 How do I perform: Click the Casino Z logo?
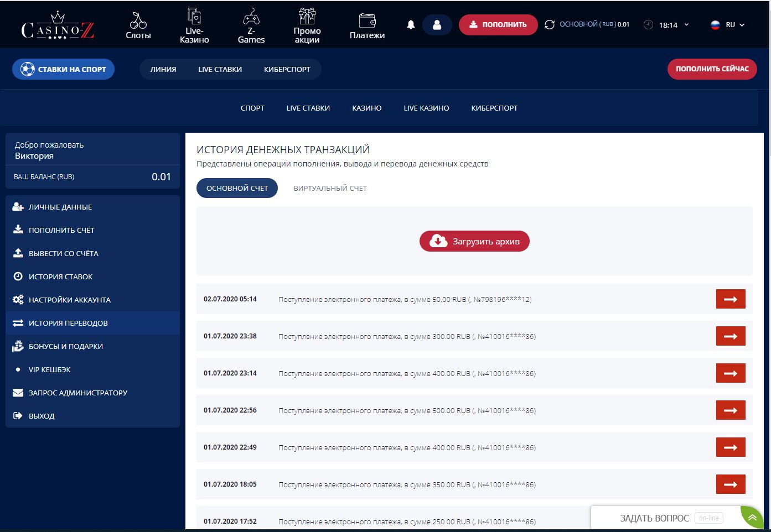pyautogui.click(x=58, y=26)
